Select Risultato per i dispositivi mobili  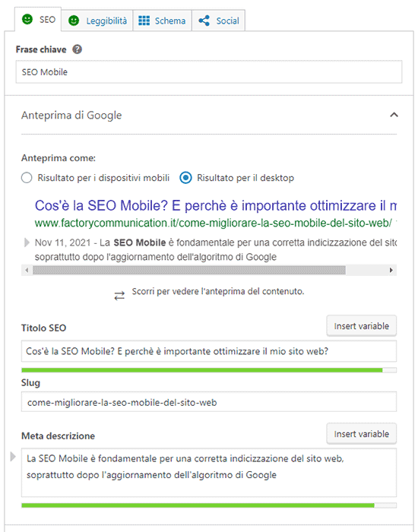[x=27, y=178]
